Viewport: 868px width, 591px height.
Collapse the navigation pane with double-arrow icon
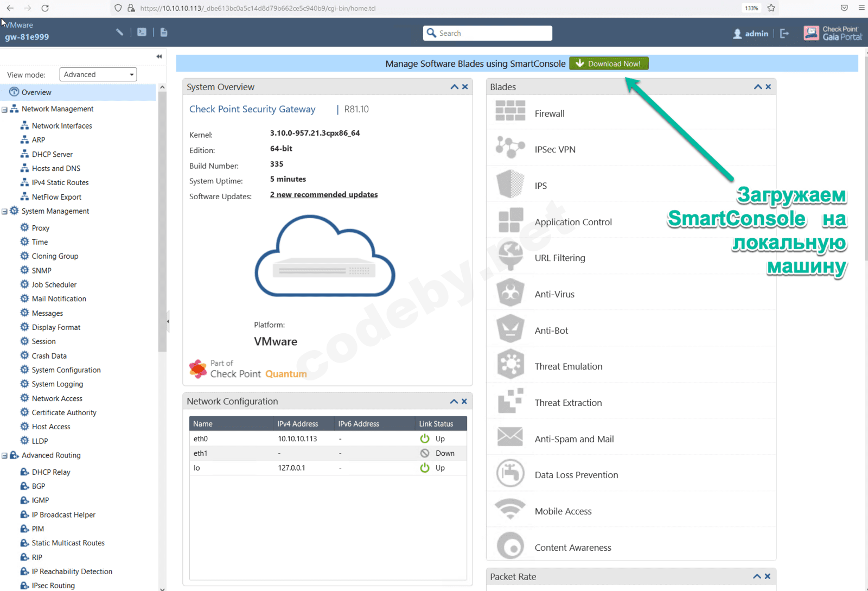click(159, 56)
